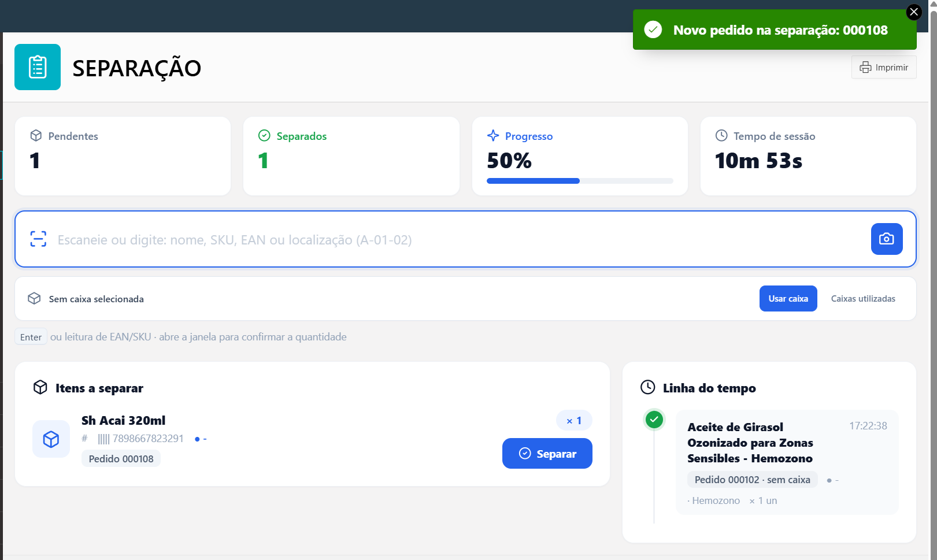Click the Sh Acai 320ml item name
This screenshot has width=937, height=560.
[124, 421]
